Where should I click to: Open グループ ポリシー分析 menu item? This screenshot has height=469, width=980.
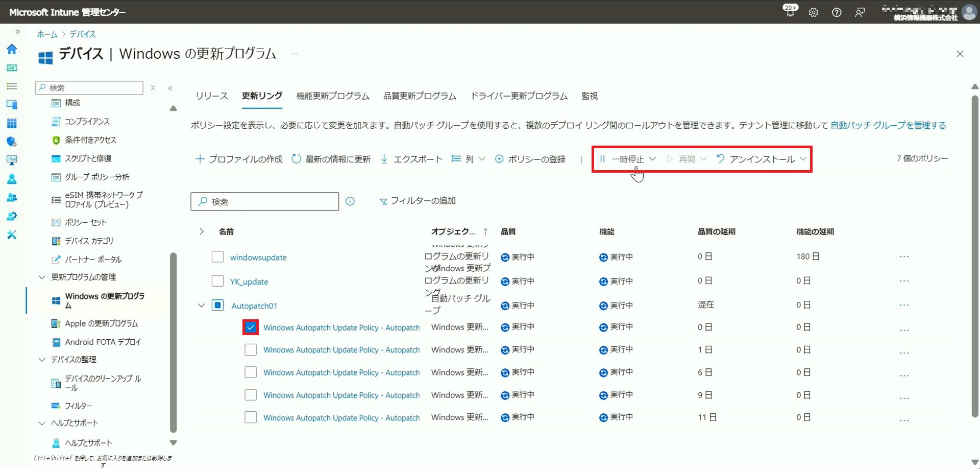click(97, 177)
